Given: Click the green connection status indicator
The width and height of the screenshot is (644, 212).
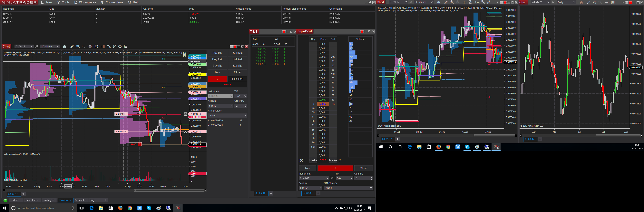Looking at the screenshot, I should coord(5,200).
